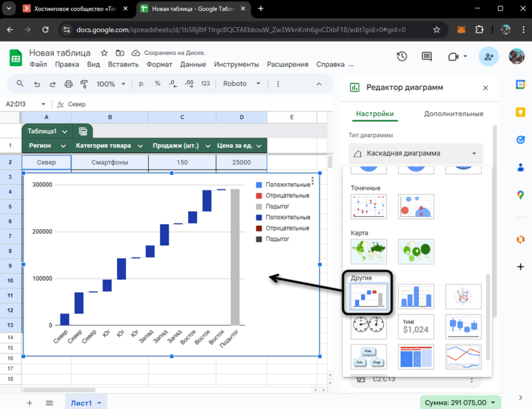The width and height of the screenshot is (532, 409).
Task: Search the menus magnifier icon
Action: point(20,84)
